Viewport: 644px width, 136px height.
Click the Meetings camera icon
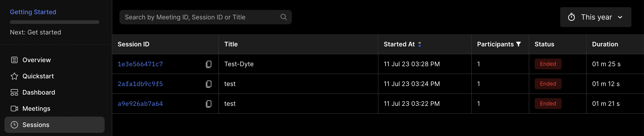click(x=14, y=109)
